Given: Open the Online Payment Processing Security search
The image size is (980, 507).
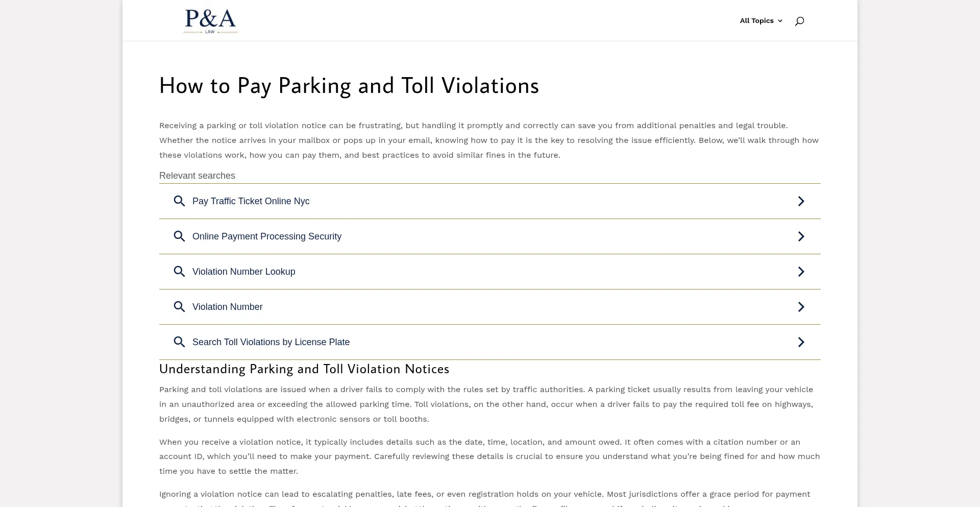Looking at the screenshot, I should click(x=266, y=236).
